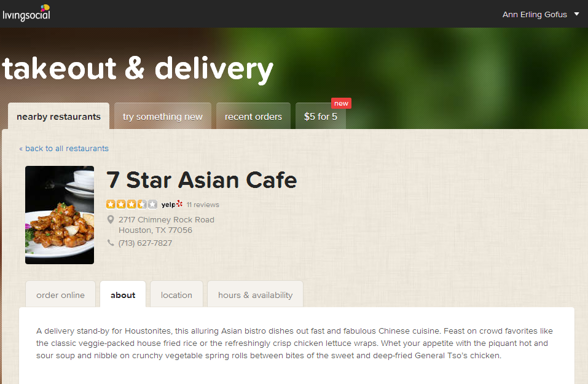Screen dimensions: 588x384
Task: Click the Yelp star rating
Action: click(131, 205)
